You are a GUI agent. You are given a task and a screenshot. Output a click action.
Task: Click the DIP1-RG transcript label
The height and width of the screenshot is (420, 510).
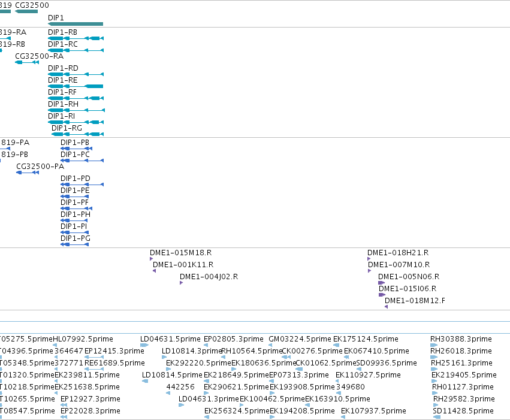[x=67, y=128]
